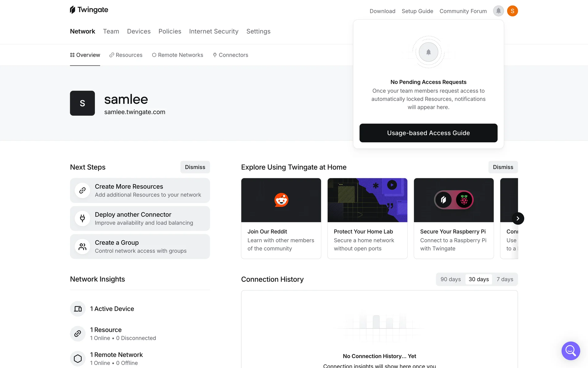Switch to the Connectors tab
588x368 pixels.
(x=230, y=55)
